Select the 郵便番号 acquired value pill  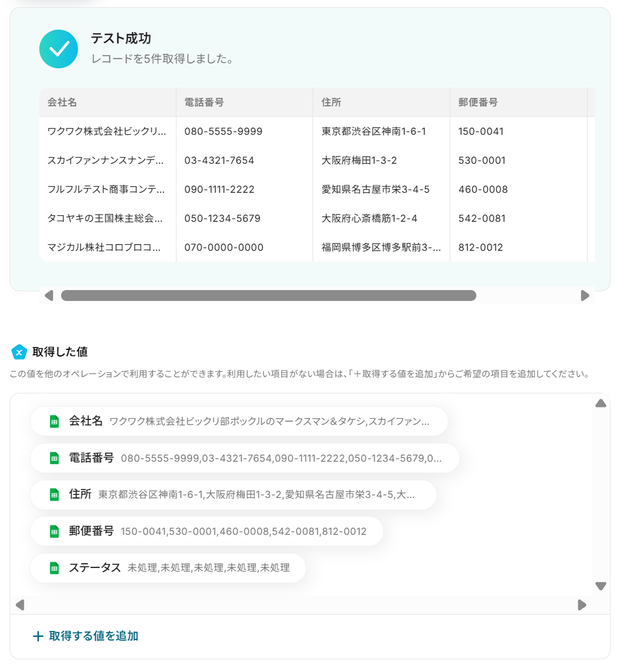point(207,531)
